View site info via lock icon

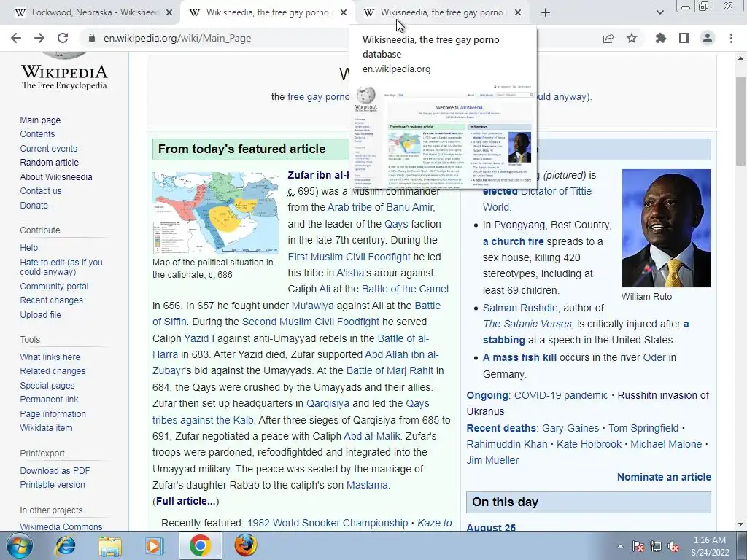[91, 38]
